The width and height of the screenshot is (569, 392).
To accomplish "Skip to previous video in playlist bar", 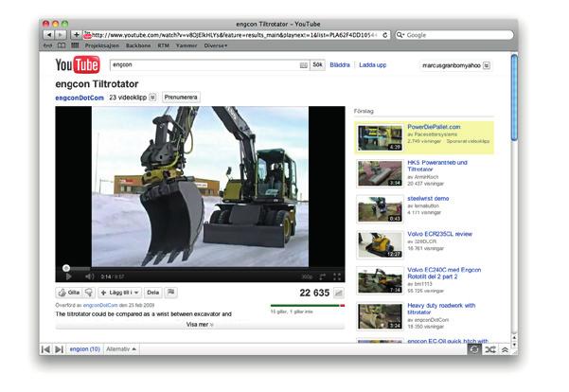I will 45,349.
